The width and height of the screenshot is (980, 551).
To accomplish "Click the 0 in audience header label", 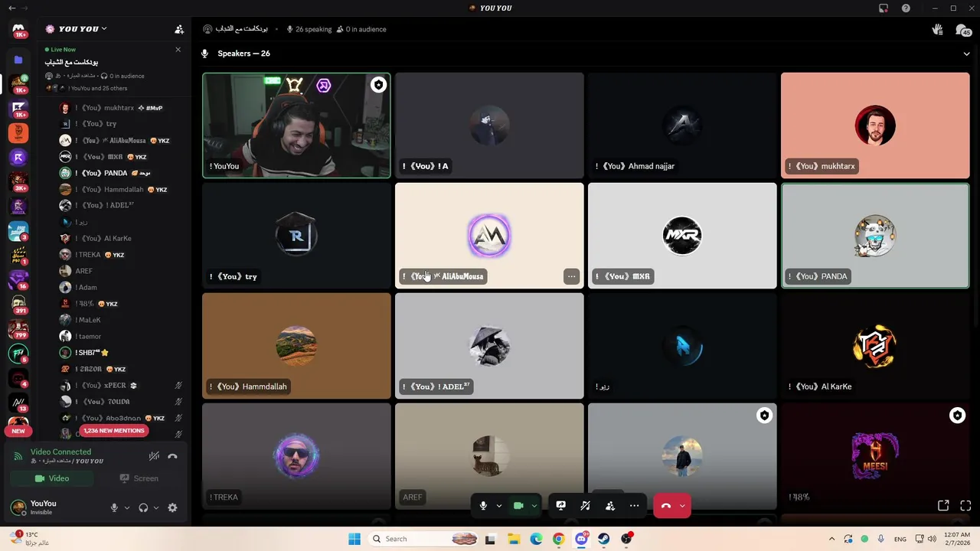I will coord(361,29).
